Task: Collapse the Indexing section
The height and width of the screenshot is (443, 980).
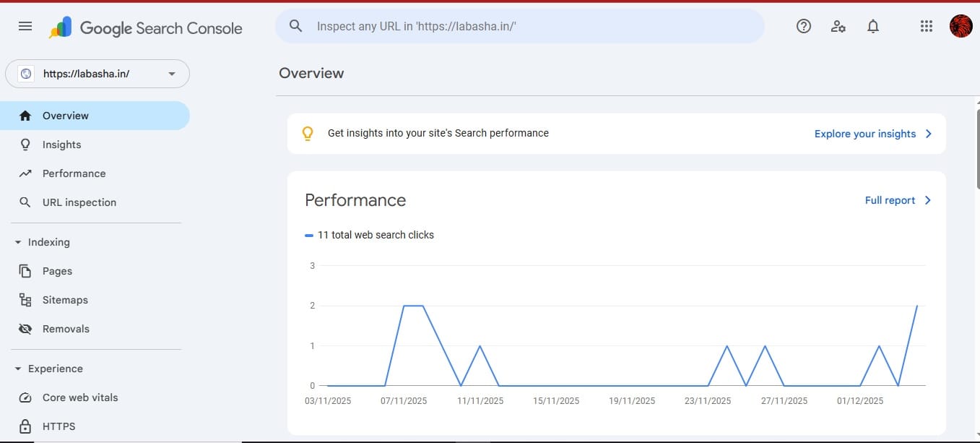Action: tap(18, 242)
